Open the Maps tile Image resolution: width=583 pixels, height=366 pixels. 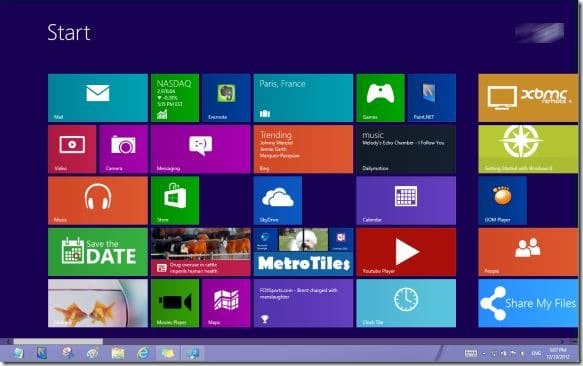226,303
